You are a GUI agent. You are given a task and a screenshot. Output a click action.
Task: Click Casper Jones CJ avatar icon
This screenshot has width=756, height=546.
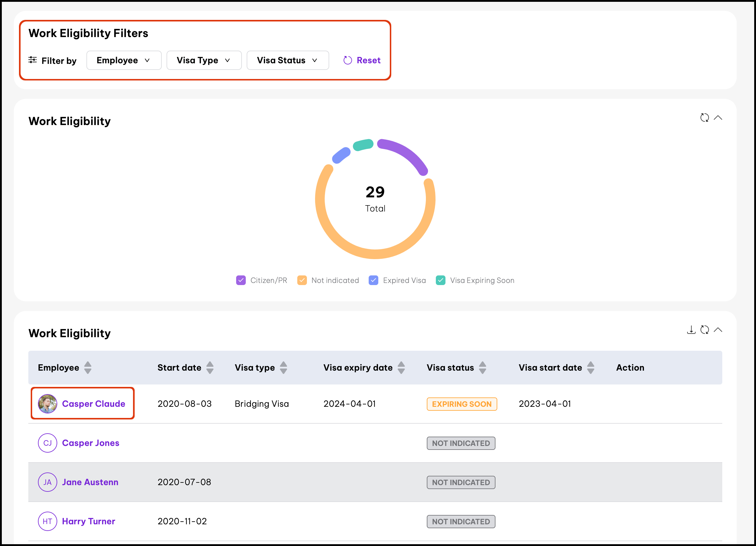47,443
